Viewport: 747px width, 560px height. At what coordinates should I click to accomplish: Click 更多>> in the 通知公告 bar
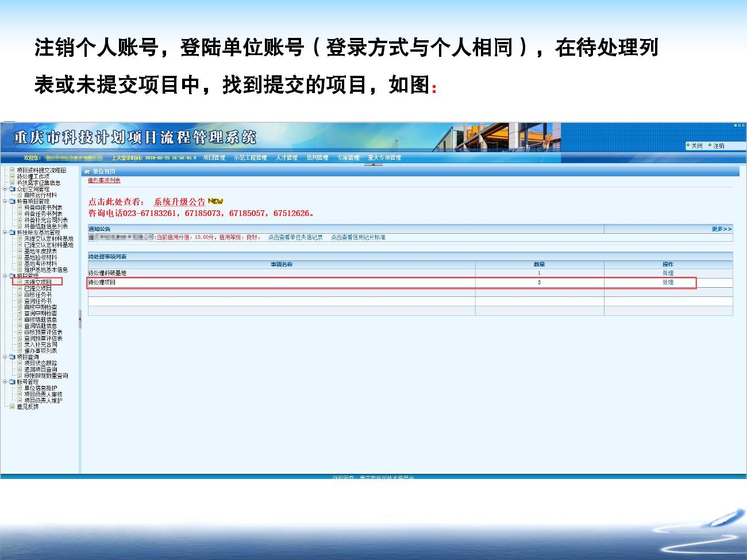click(721, 229)
